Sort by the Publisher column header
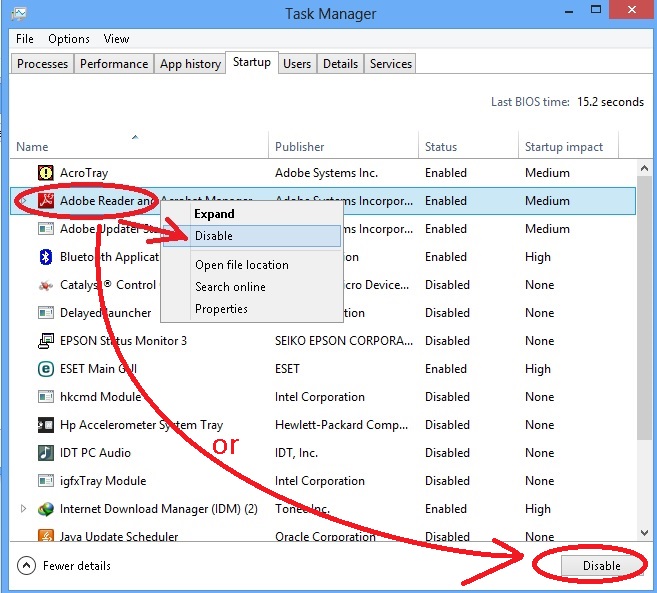Viewport: 657px width, 593px height. 343,147
